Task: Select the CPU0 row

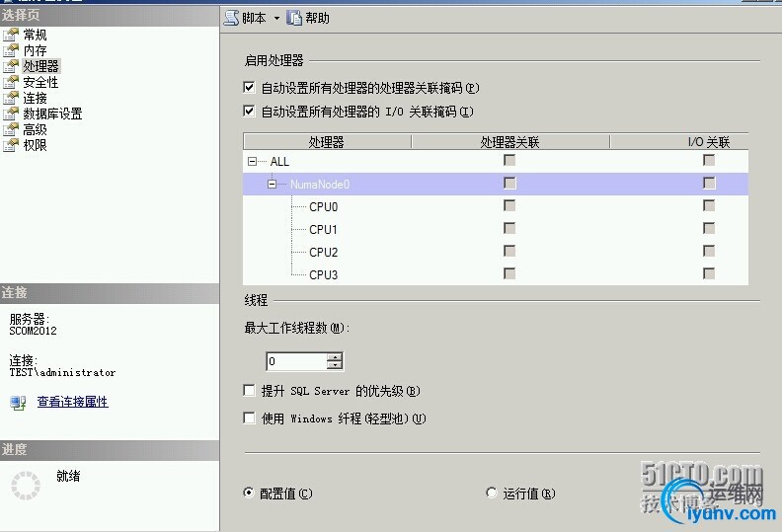Action: pyautogui.click(x=496, y=206)
